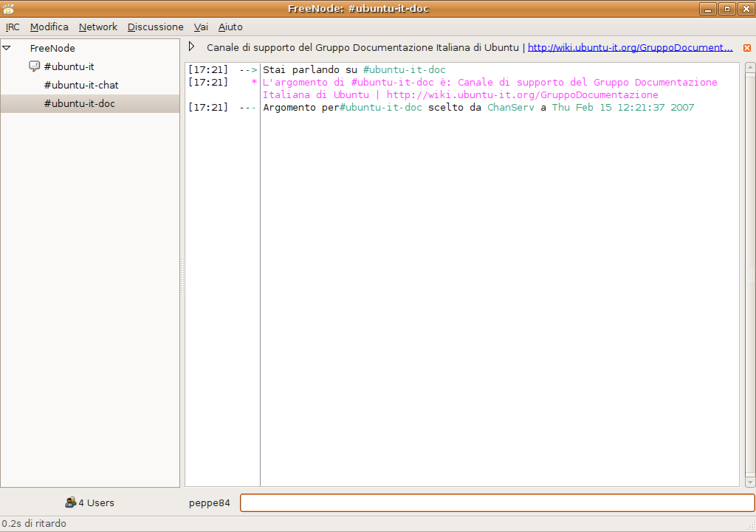
Task: Expand the channel topic with the triangle
Action: (192, 46)
